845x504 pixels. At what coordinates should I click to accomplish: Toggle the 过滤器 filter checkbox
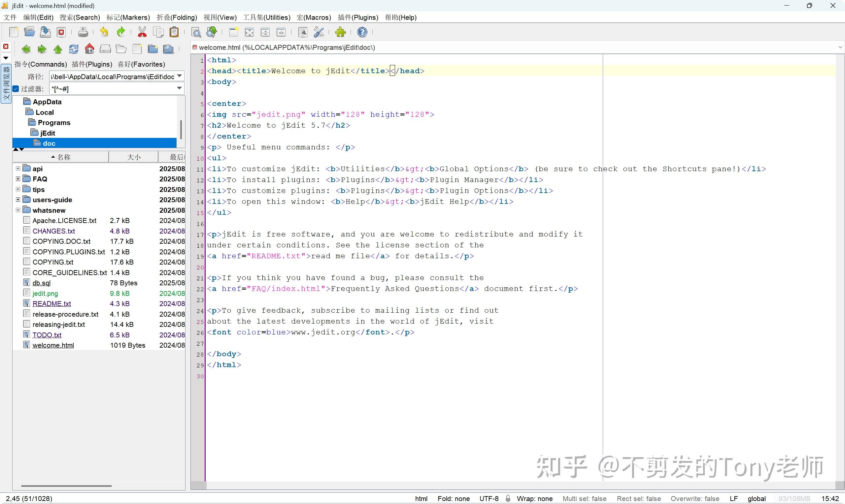16,89
